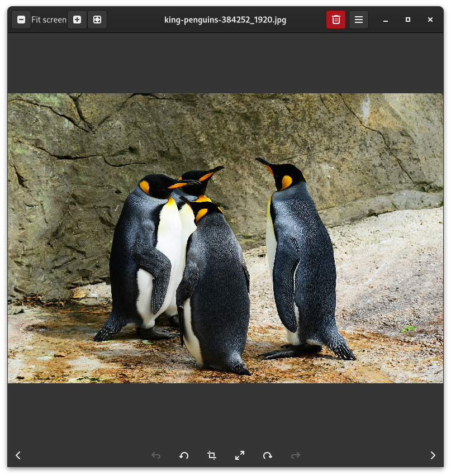Click the king-penguins-384252_1920.jpg window title
The height and width of the screenshot is (476, 451).
click(x=225, y=20)
